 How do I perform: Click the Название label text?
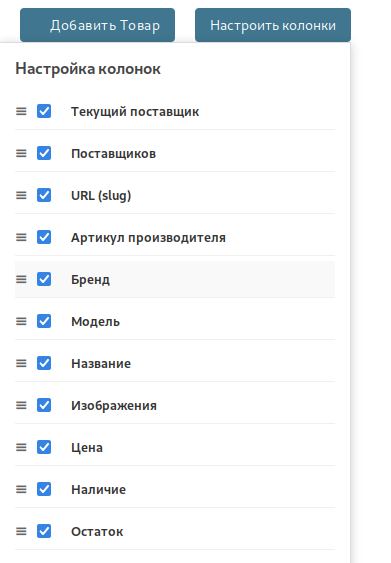[101, 364]
